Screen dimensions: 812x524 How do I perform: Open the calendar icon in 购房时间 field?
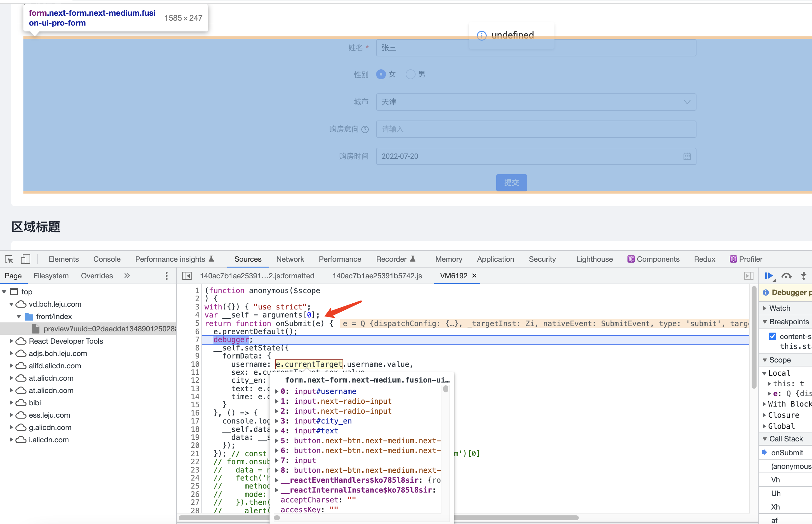click(687, 156)
